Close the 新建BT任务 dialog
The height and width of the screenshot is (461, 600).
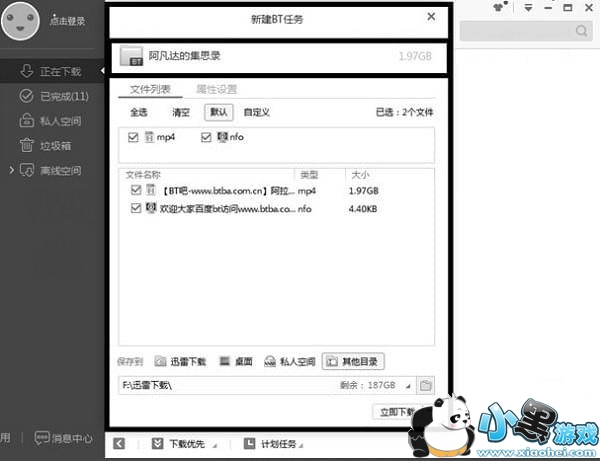(431, 16)
